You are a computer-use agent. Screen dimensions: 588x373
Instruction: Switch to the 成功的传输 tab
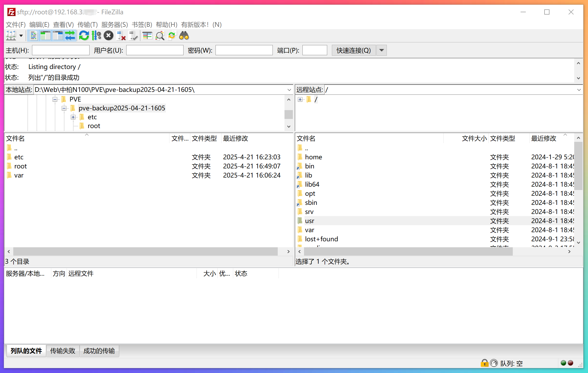coord(99,351)
